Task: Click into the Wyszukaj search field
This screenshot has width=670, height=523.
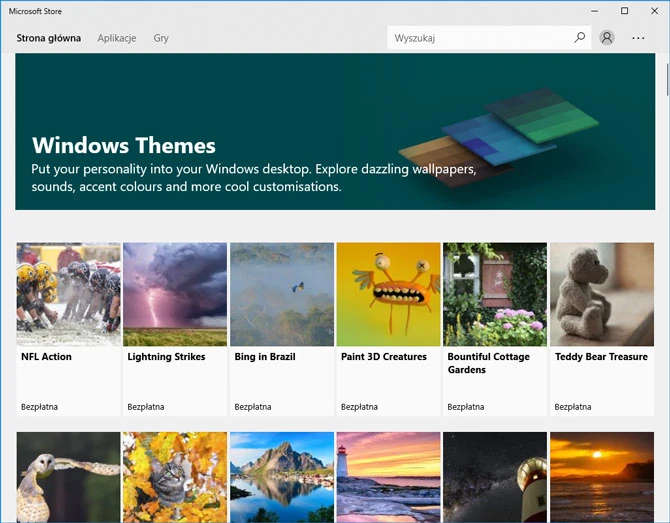Action: 480,38
